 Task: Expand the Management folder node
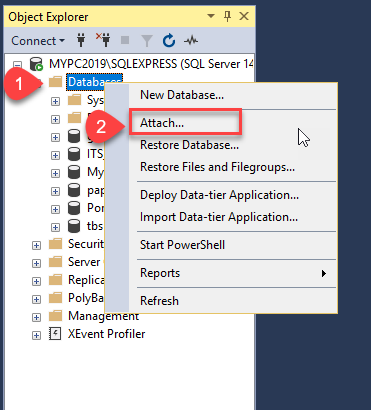tap(36, 317)
